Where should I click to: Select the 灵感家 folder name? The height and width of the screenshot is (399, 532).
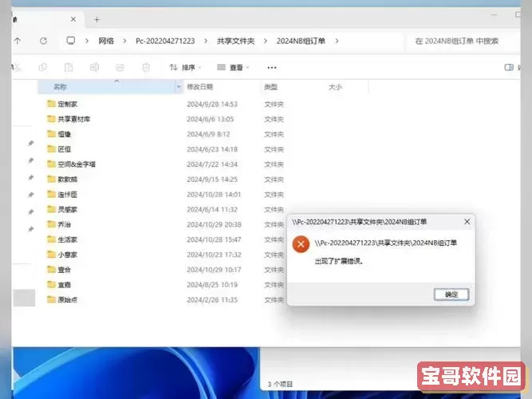pos(68,210)
